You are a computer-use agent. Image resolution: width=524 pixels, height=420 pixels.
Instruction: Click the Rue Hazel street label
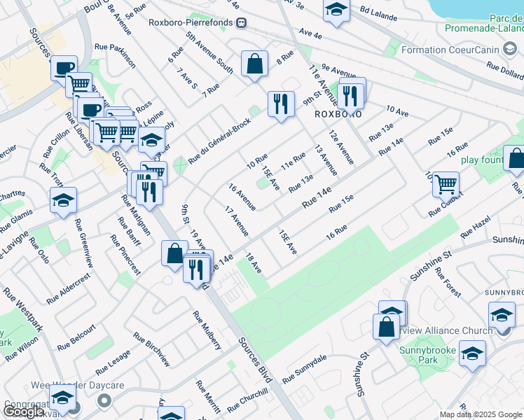click(476, 227)
